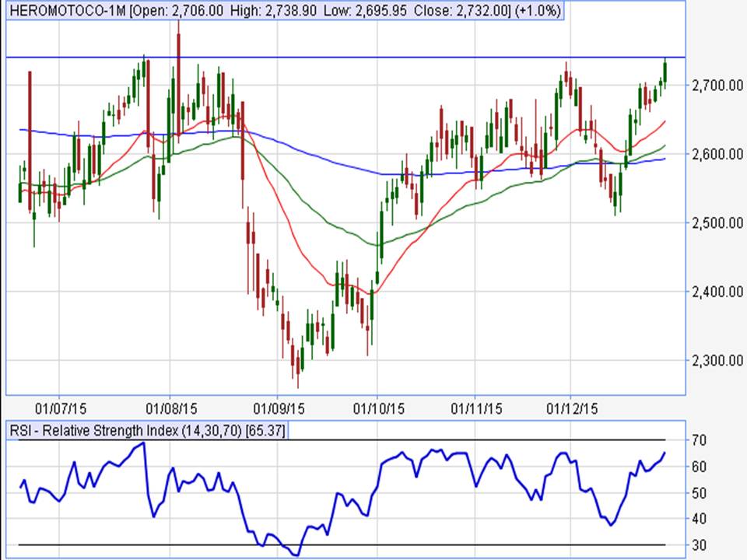Screen dimensions: 747x560
Task: Select the 01/09/15 date label
Action: click(x=279, y=408)
